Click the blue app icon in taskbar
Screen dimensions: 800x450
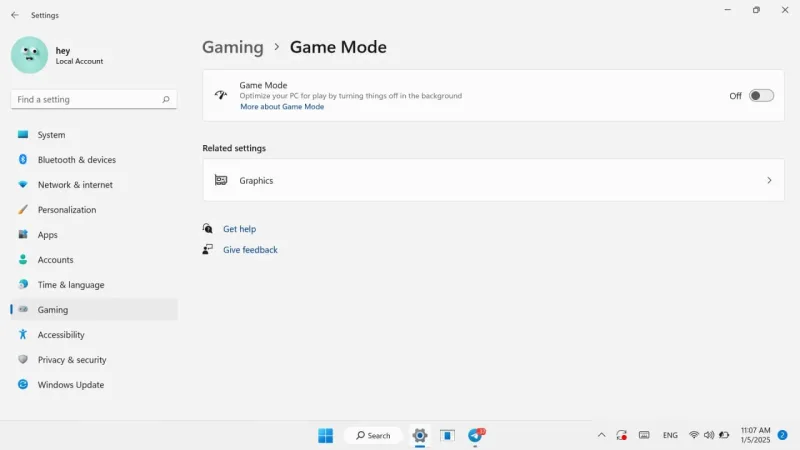(447, 435)
